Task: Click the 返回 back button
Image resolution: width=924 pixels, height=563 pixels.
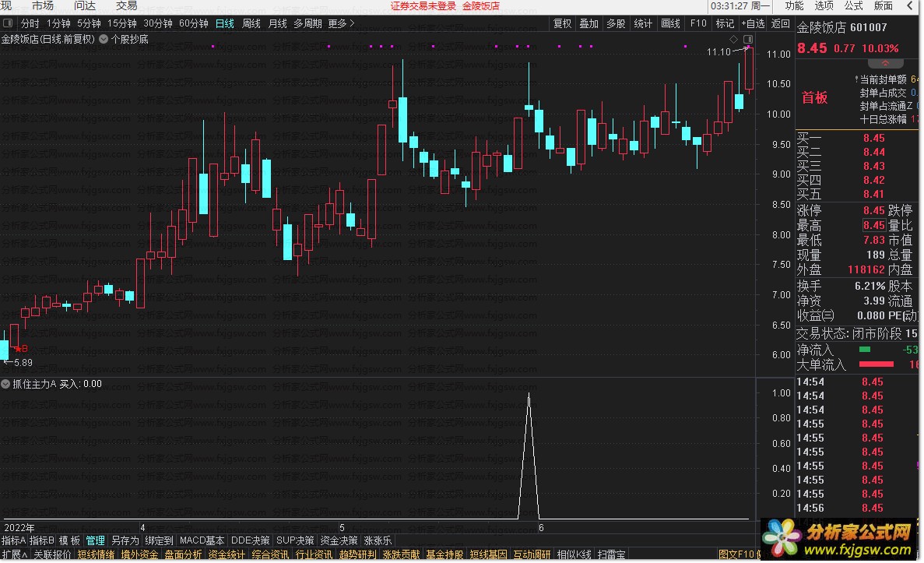Action: pyautogui.click(x=780, y=23)
